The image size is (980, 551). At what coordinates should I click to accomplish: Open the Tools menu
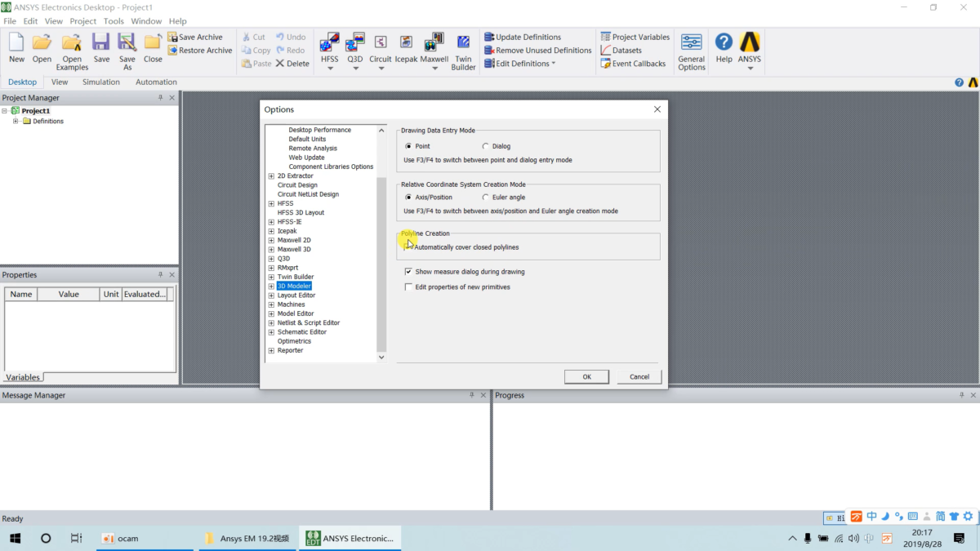pos(114,21)
